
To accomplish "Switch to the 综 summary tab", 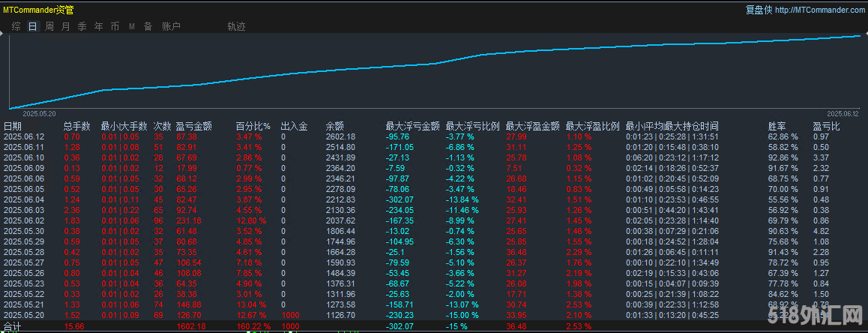I will [x=16, y=26].
